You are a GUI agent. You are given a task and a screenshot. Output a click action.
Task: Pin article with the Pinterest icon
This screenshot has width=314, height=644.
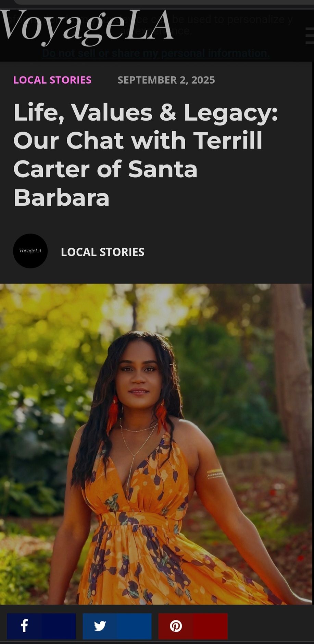point(176,626)
